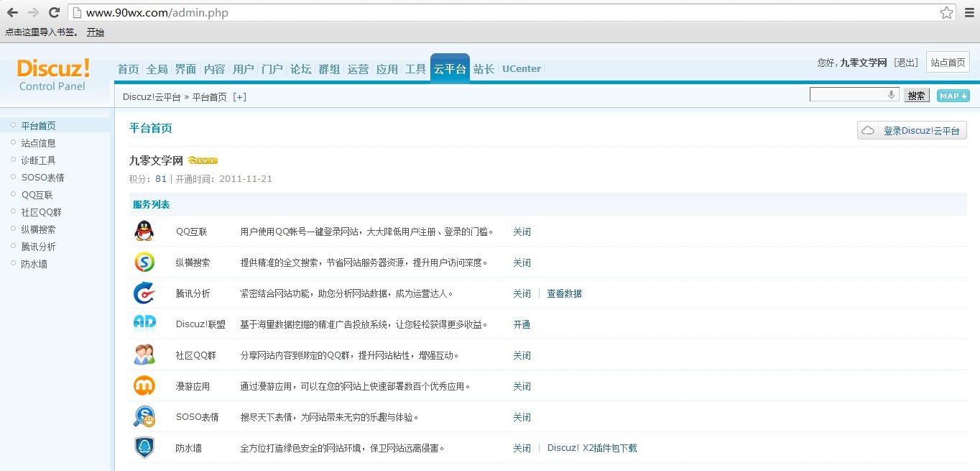
Task: Click 关闭 for 腾讯分析 service
Action: point(522,293)
